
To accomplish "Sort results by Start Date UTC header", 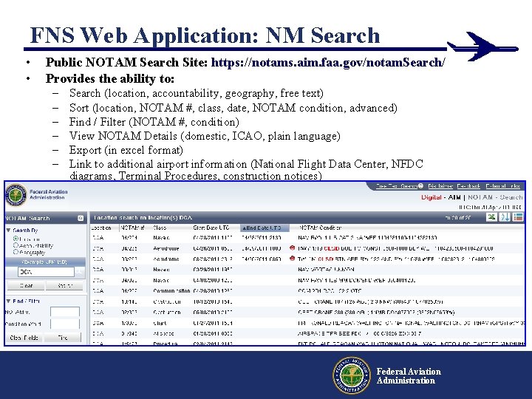I will (x=211, y=228).
